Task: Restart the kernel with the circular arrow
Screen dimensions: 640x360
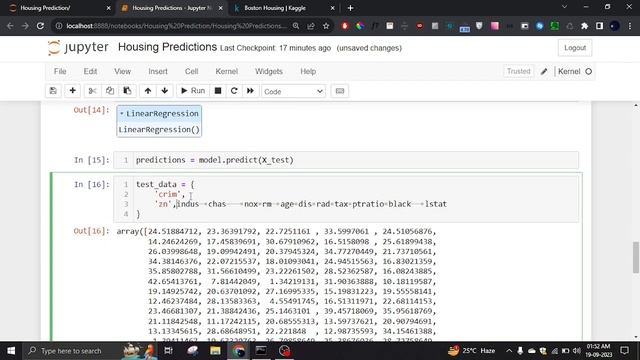Action: (234, 91)
